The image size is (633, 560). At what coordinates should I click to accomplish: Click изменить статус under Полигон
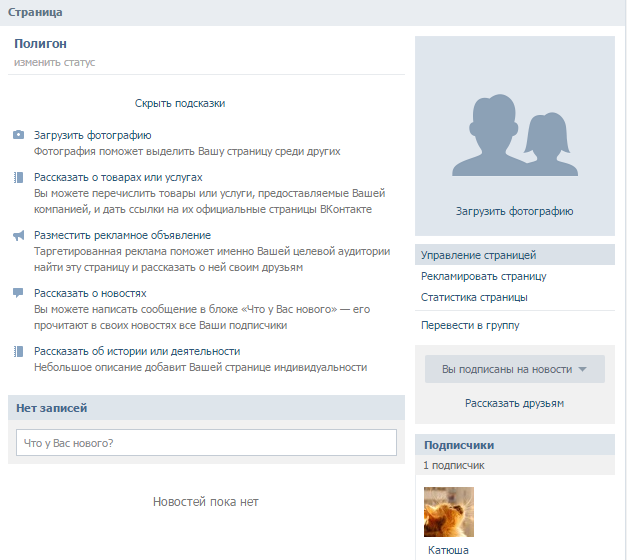[54, 62]
